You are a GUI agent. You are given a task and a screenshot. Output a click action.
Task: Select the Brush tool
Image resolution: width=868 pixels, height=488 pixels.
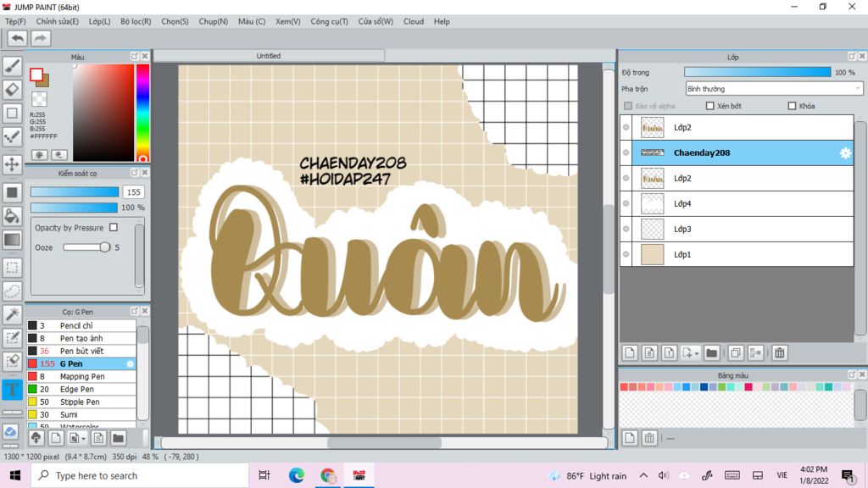click(12, 66)
